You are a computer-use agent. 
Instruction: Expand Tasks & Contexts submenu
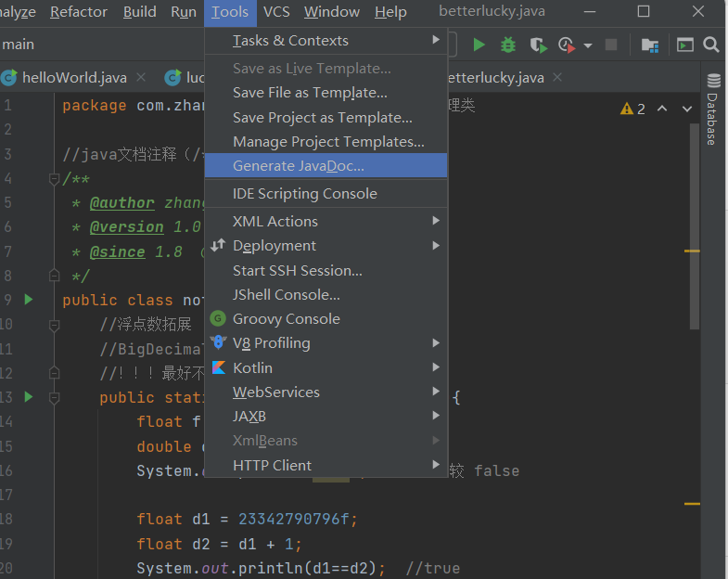[326, 41]
